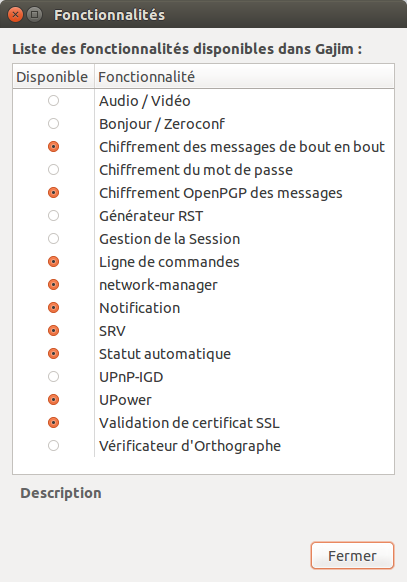This screenshot has width=407, height=582.
Task: Click the Vérificateur d'Orthographe radio indicator
Action: click(x=53, y=446)
